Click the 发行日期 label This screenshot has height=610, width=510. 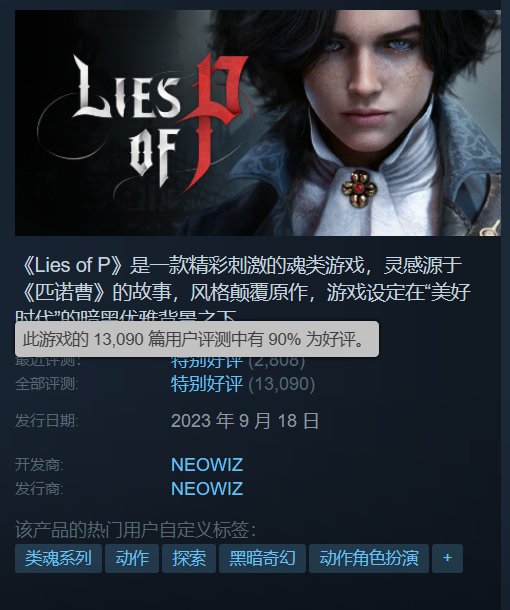point(47,421)
